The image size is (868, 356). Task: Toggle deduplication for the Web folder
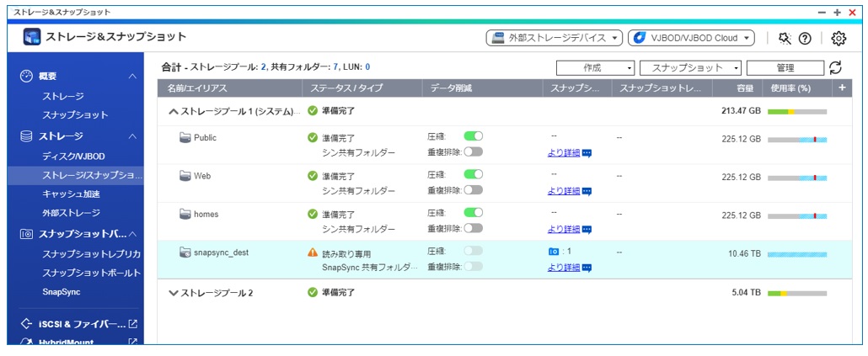coord(473,190)
